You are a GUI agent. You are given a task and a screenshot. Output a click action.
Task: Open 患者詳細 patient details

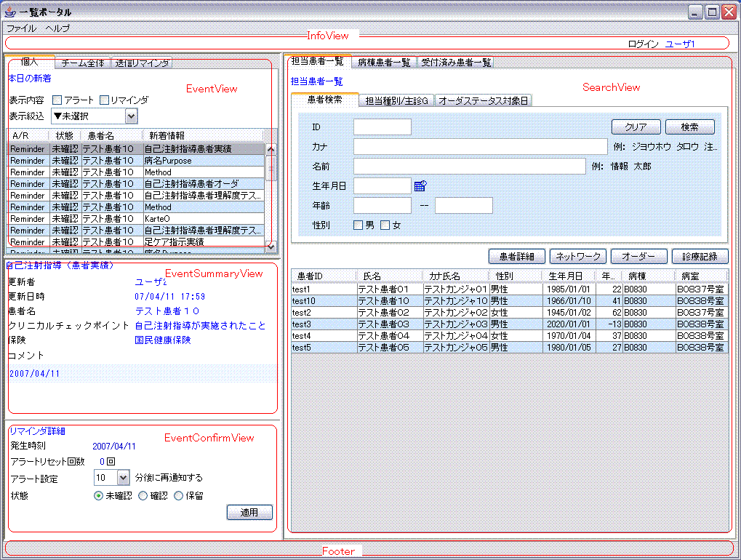click(x=517, y=256)
